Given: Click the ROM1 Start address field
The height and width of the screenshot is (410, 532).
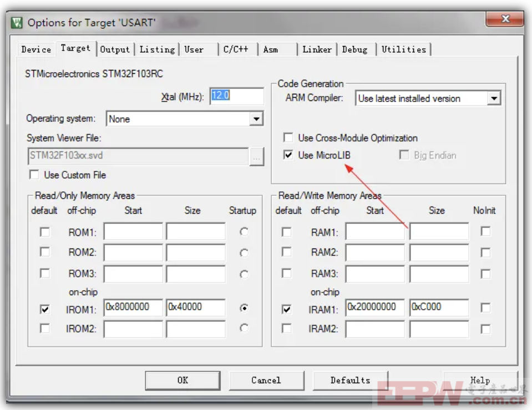Looking at the screenshot, I should tap(133, 231).
